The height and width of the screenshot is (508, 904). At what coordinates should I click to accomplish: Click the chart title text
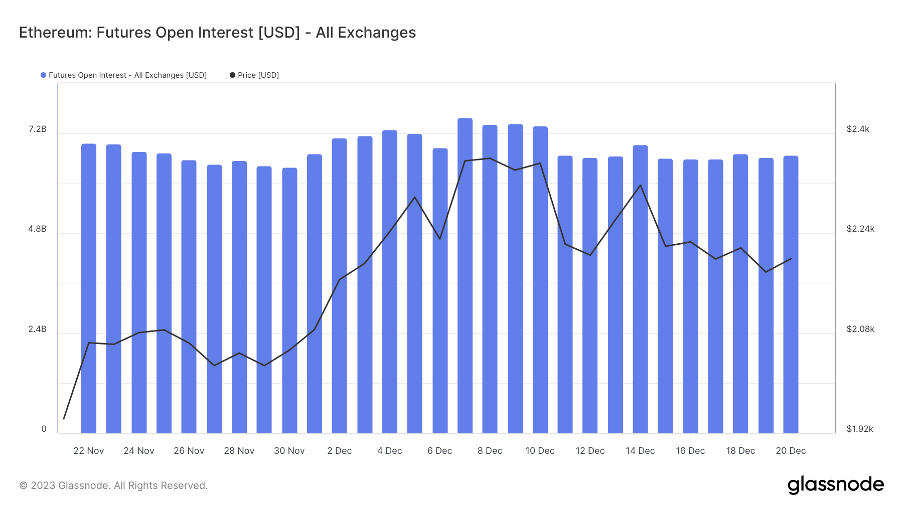click(x=217, y=32)
